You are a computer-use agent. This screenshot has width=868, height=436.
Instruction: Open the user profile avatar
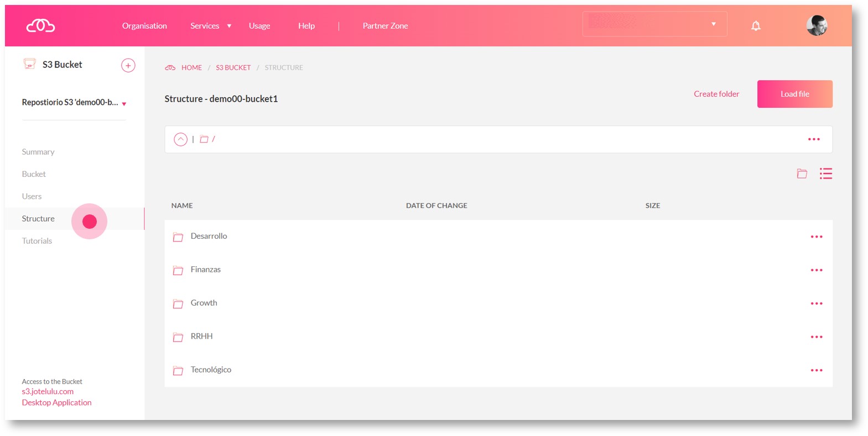[x=817, y=25]
